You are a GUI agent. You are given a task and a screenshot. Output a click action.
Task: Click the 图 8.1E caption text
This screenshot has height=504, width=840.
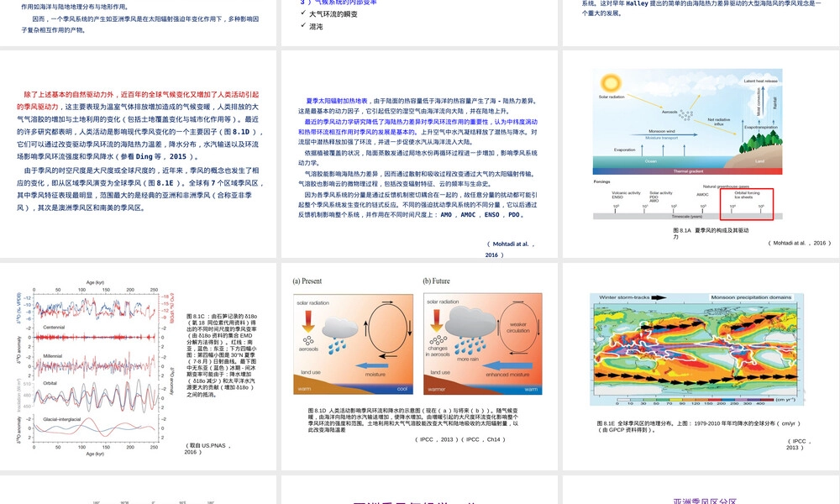click(x=698, y=427)
